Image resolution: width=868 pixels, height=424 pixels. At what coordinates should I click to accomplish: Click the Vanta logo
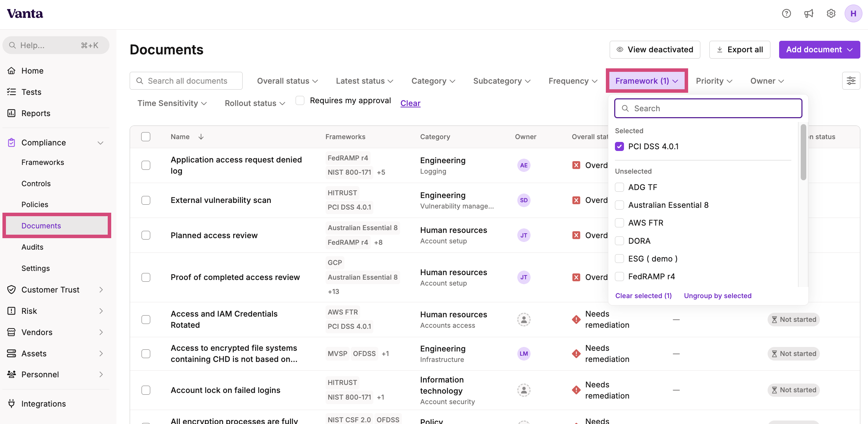click(x=25, y=14)
